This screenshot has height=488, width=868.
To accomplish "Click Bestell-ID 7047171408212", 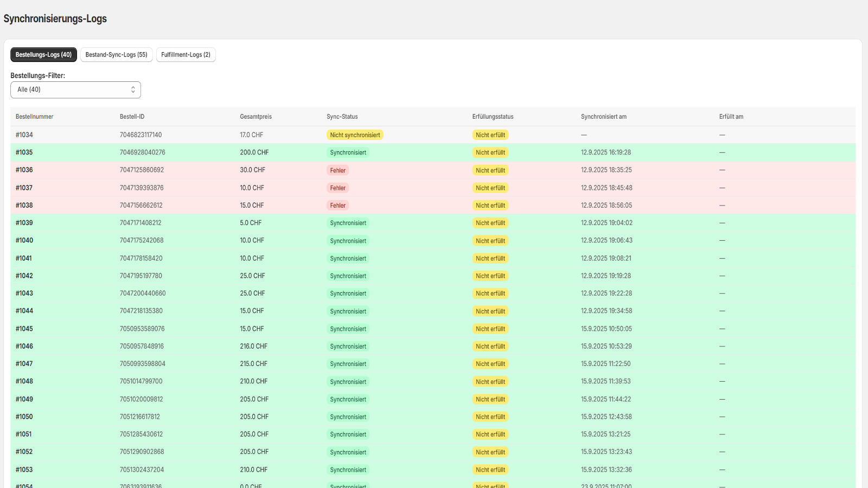I will 141,223.
